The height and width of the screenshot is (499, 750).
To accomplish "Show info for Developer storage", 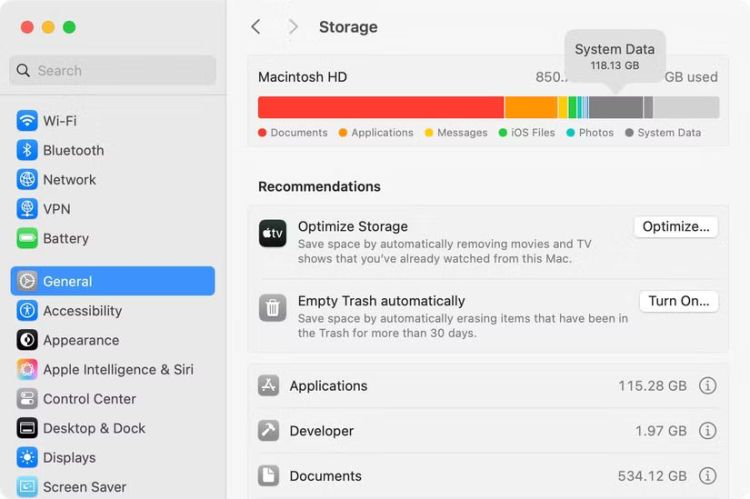I will click(x=708, y=431).
